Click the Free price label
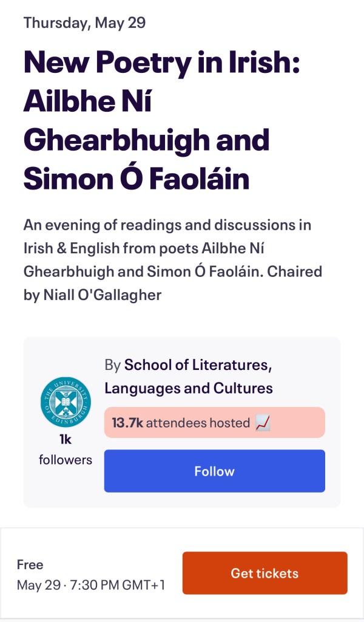 coord(30,564)
